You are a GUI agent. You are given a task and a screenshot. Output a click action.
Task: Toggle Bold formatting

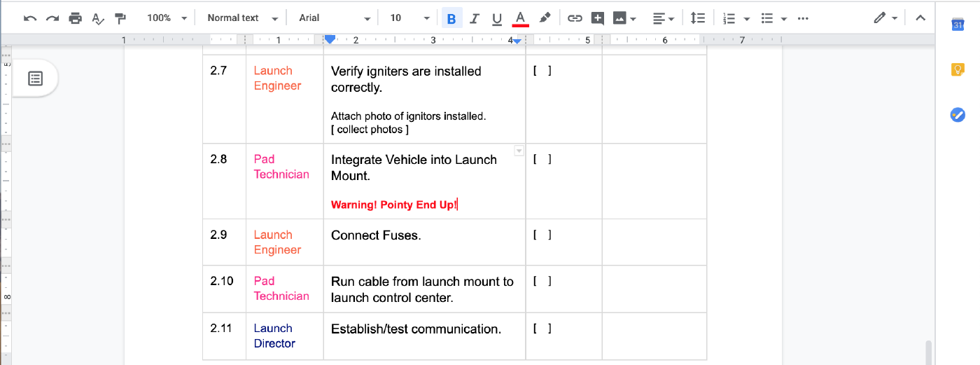coord(451,18)
